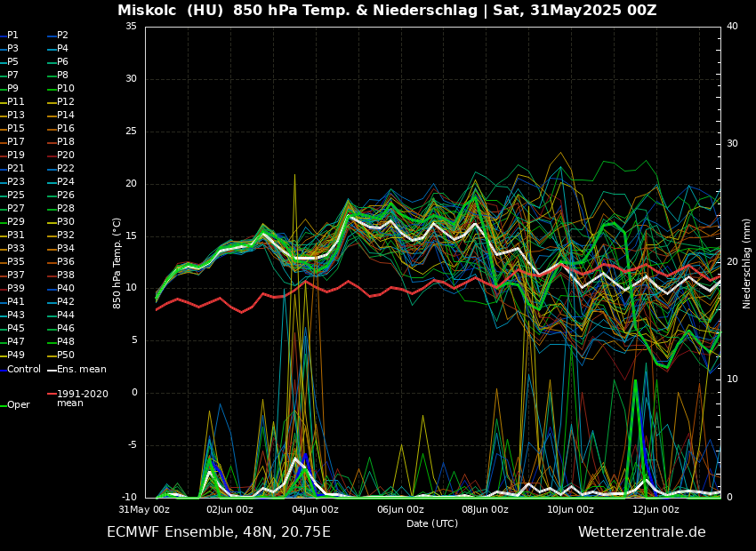756x551 pixels.
Task: Click the Date (UTC) axis label
Action: click(432, 523)
